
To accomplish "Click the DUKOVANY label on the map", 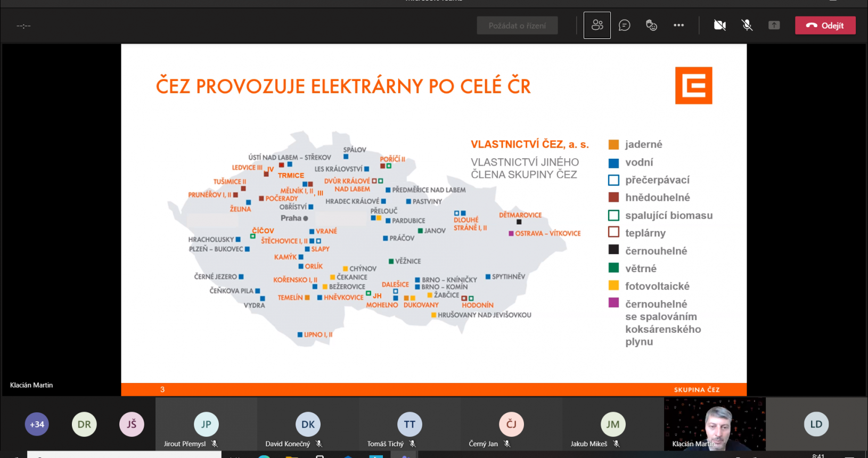I will [x=421, y=305].
